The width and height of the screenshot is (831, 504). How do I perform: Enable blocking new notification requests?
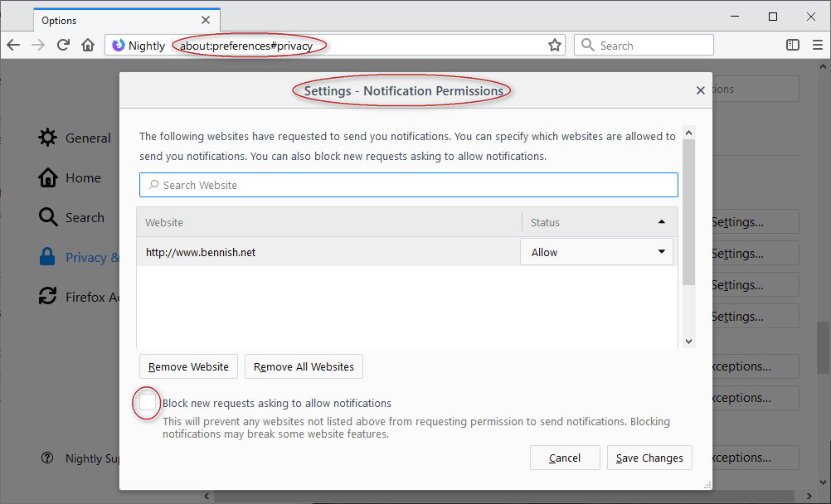(147, 403)
